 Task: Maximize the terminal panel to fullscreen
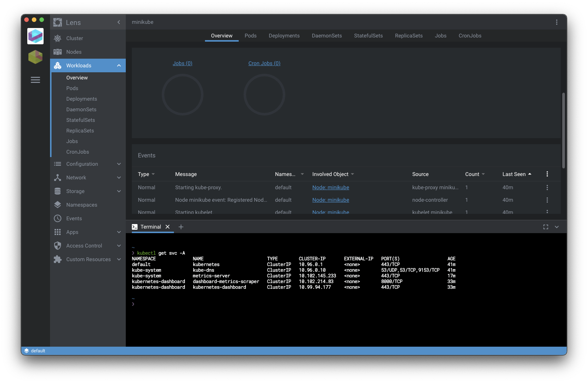(546, 227)
